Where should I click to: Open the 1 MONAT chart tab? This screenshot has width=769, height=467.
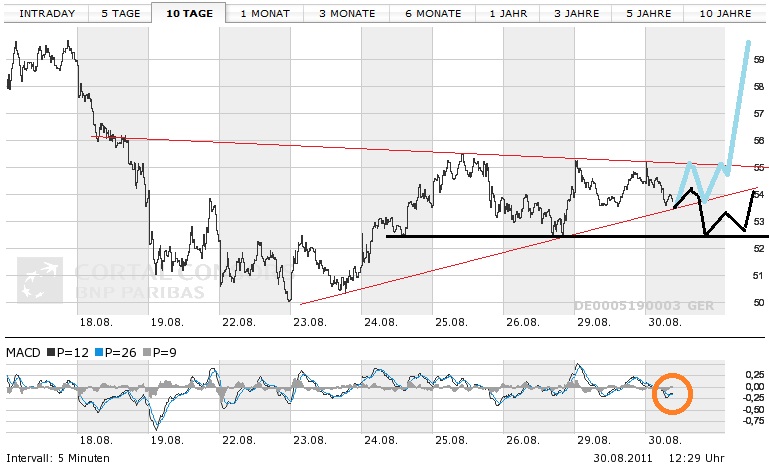pos(264,14)
